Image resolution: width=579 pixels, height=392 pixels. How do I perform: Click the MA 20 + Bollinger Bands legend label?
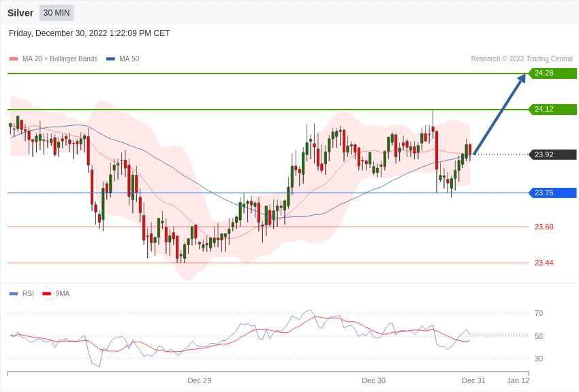(x=60, y=59)
